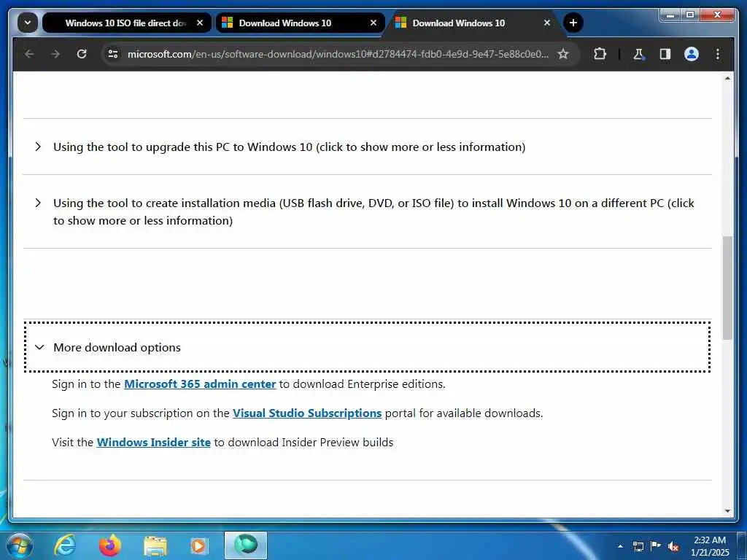Open muted volume tray icon
The width and height of the screenshot is (747, 560).
(x=673, y=546)
